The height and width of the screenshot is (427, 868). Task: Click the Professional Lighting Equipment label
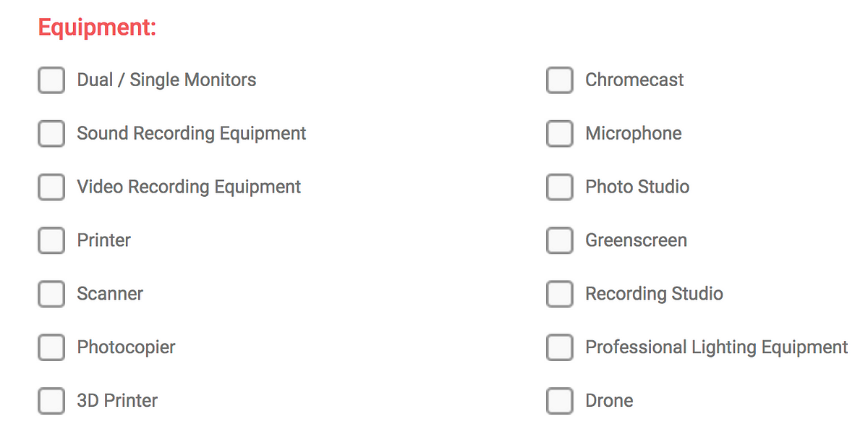tap(717, 347)
